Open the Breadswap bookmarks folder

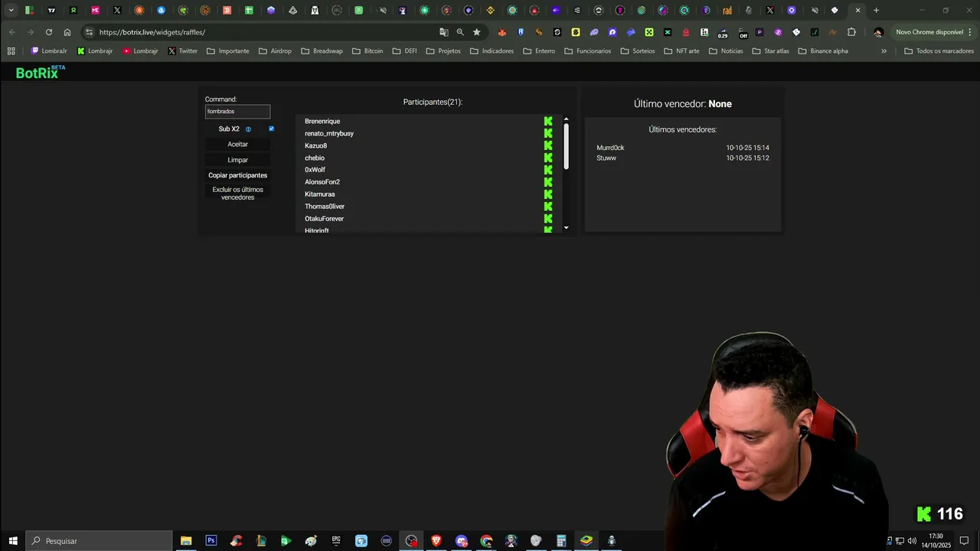point(322,51)
